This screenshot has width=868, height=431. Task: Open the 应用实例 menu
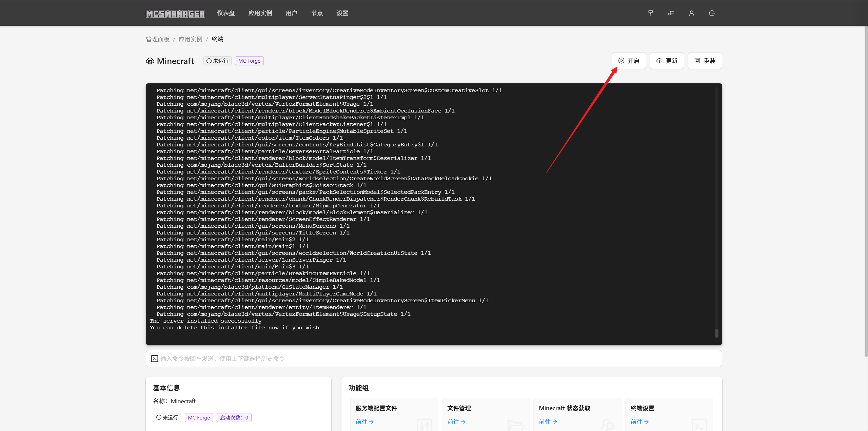[x=260, y=13]
